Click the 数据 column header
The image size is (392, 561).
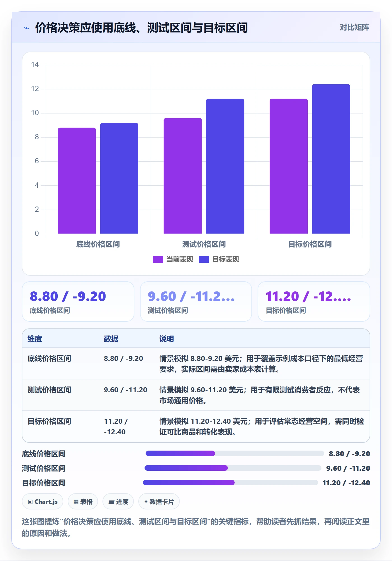(111, 339)
